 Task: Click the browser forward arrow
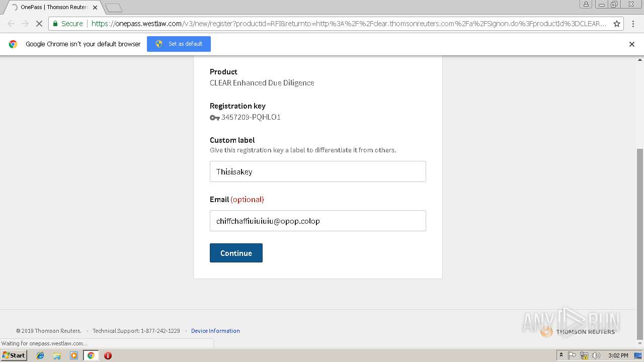coord(25,24)
